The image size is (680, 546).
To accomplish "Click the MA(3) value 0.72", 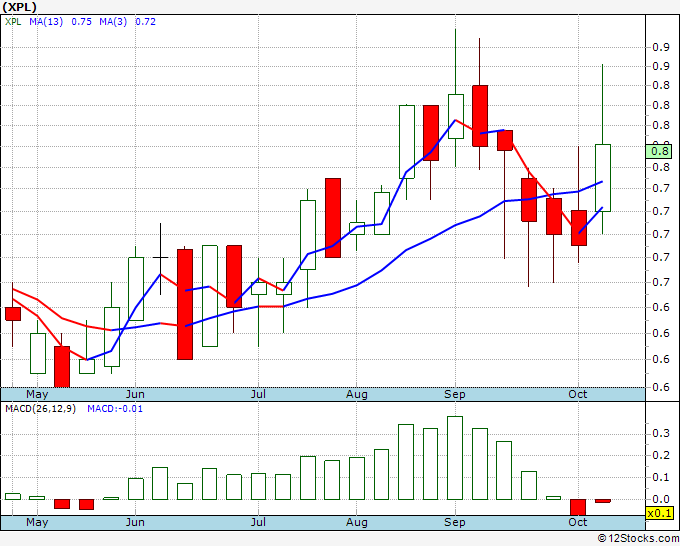I will click(x=144, y=20).
